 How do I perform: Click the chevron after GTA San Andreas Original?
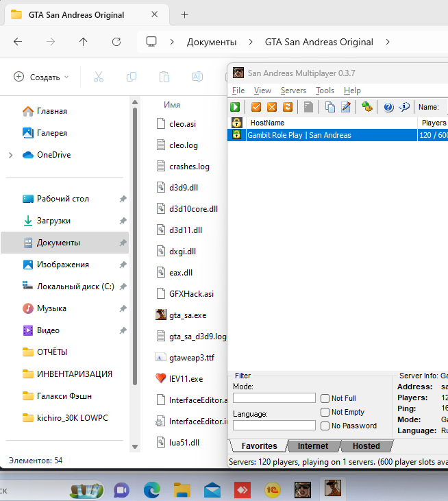point(388,42)
